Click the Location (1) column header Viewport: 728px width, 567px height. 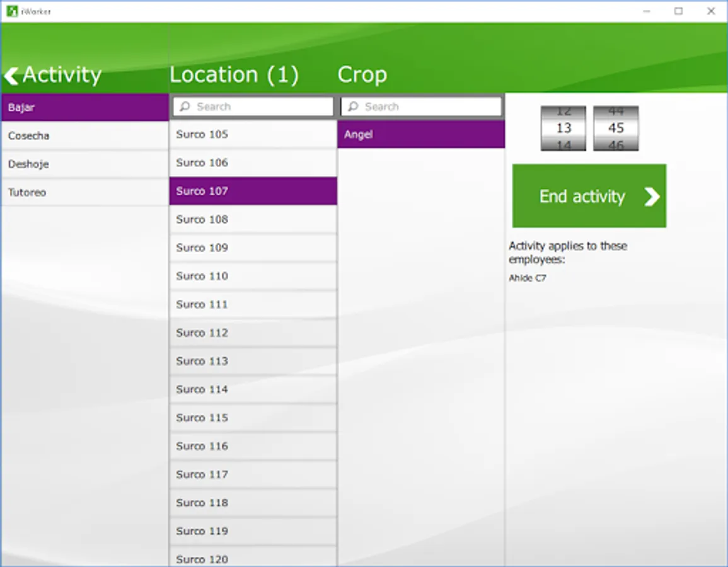234,75
